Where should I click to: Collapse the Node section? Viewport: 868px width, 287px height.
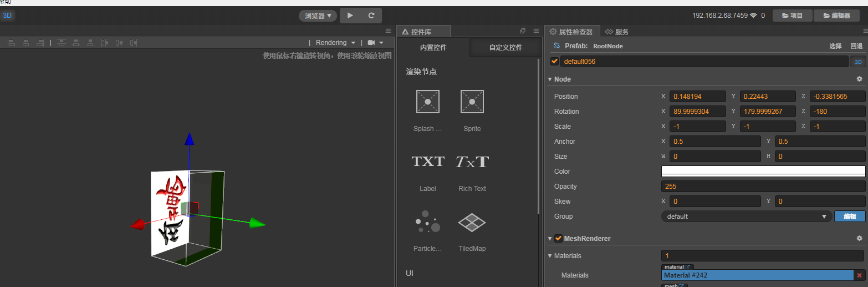550,79
